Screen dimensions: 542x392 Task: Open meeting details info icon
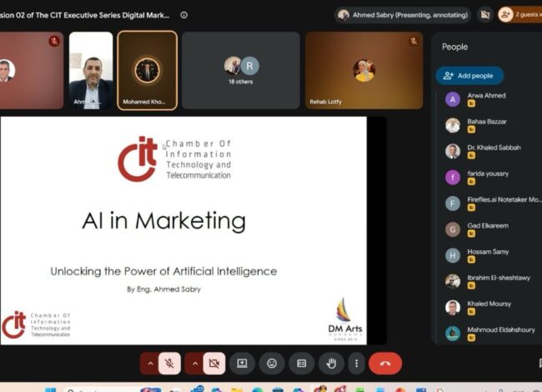pyautogui.click(x=184, y=15)
